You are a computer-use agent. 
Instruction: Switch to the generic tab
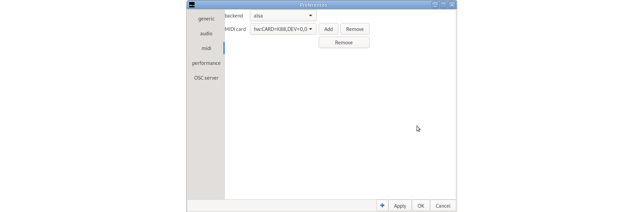206,19
